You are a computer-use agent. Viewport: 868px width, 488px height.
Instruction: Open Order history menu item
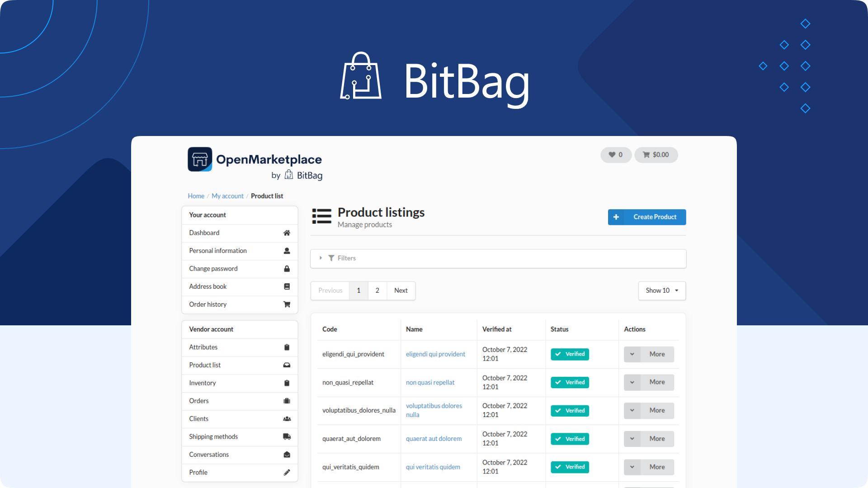(208, 305)
